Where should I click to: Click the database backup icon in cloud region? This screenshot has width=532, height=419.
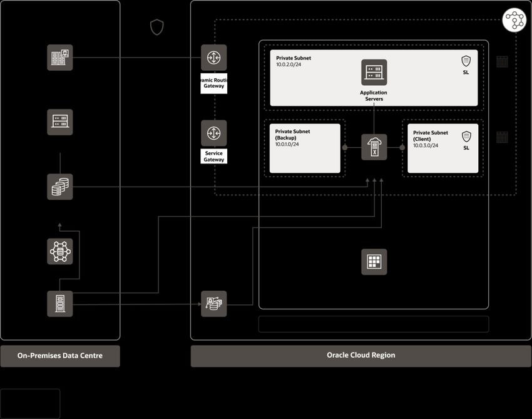214,304
